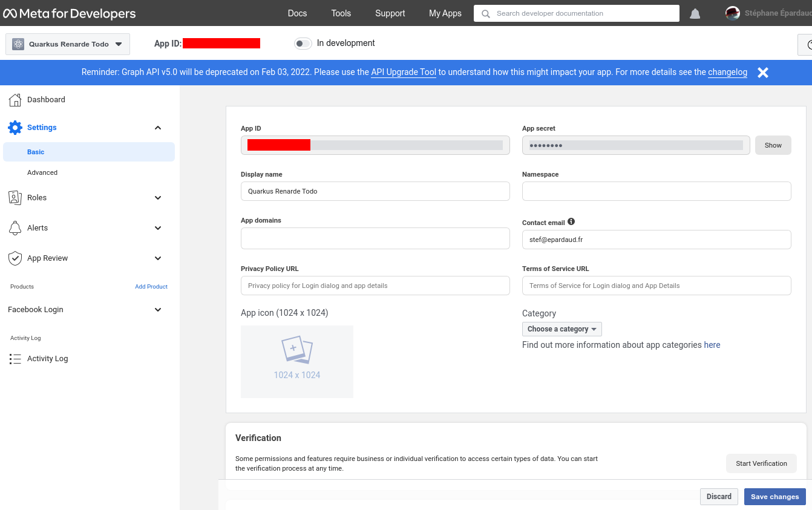Click the notifications bell icon
The width and height of the screenshot is (812, 510).
pyautogui.click(x=695, y=13)
